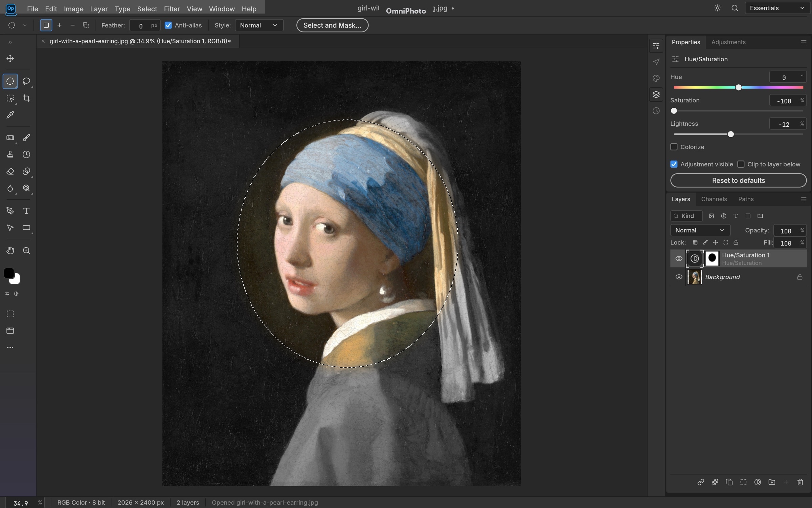Enable Clip to layer below
Screen dimensions: 812x508
(741, 164)
